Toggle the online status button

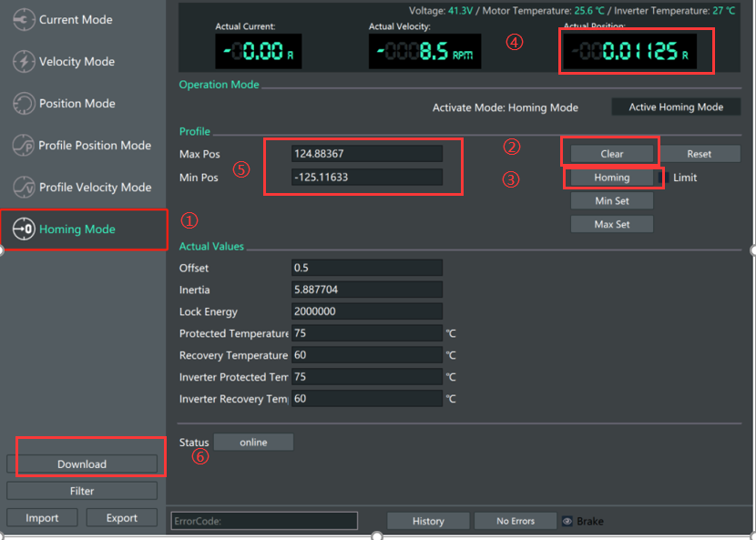tap(253, 443)
